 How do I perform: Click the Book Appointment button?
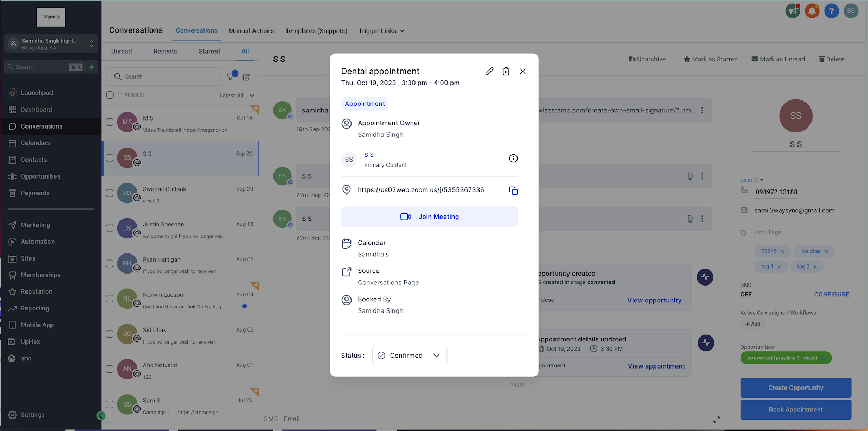pyautogui.click(x=796, y=410)
